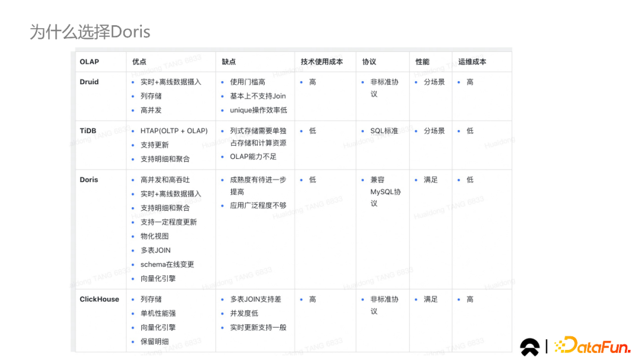This screenshot has height=363, width=644.
Task: Click the 性能 column header
Action: [422, 61]
